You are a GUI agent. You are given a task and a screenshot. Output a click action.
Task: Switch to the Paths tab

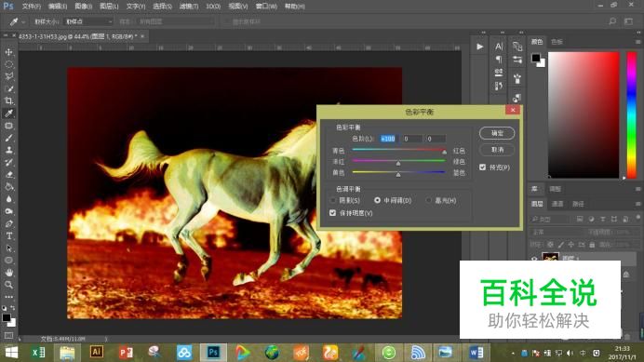[x=578, y=204]
